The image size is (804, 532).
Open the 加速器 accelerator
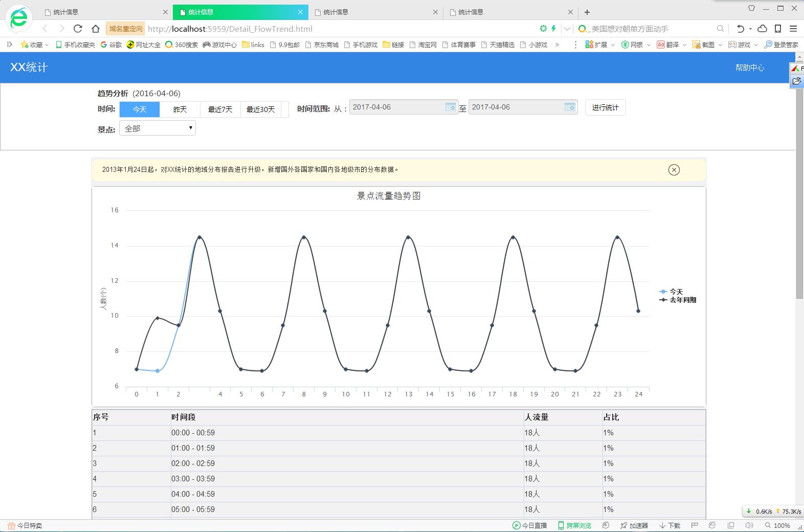coord(634,525)
